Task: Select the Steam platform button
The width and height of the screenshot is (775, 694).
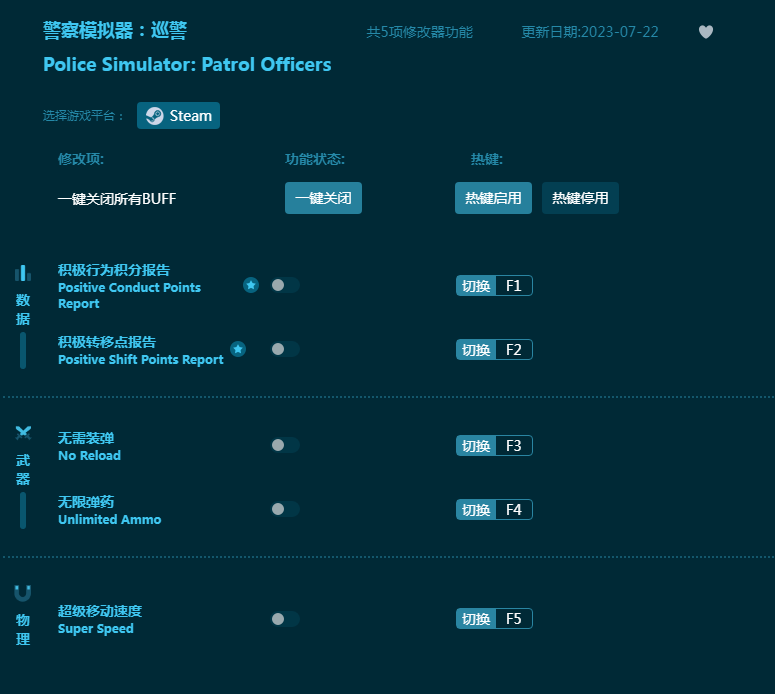Action: [178, 116]
